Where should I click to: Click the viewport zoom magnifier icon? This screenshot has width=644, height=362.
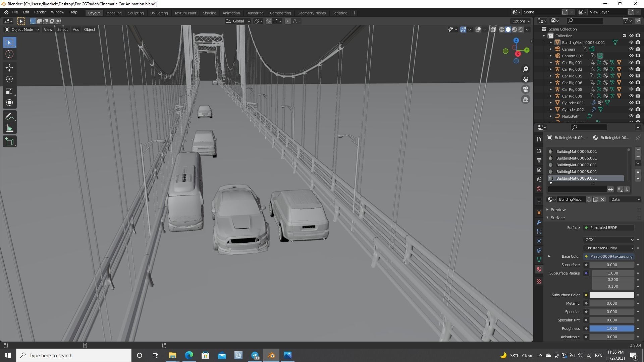click(x=526, y=69)
